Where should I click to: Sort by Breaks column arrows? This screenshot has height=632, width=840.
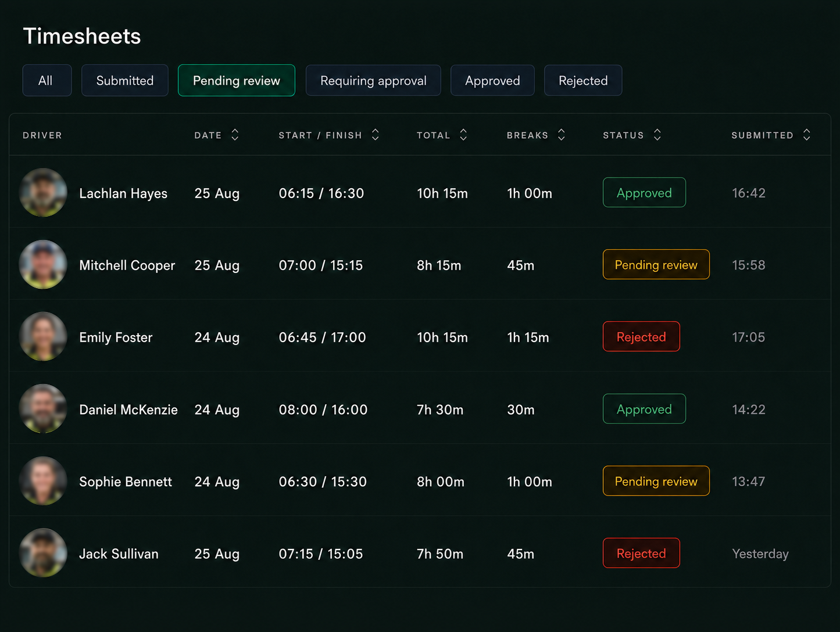point(562,135)
